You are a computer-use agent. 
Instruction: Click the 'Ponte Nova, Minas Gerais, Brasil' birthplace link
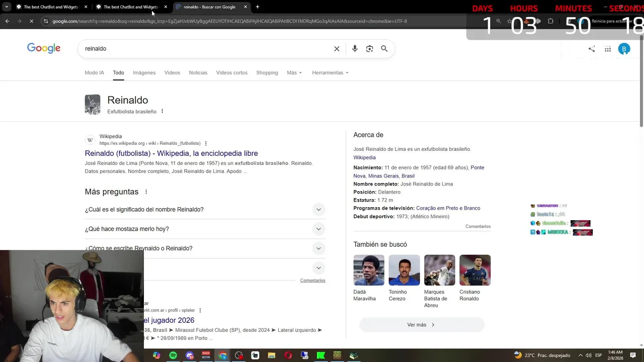[x=419, y=171]
